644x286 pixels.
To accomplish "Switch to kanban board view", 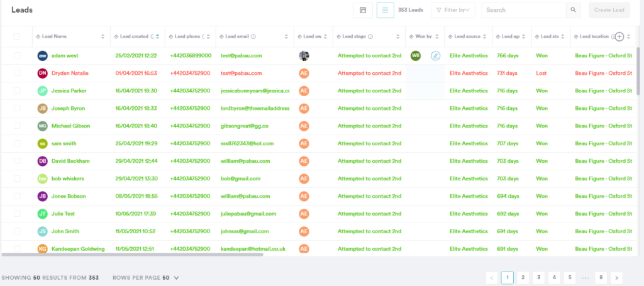I will click(x=362, y=10).
